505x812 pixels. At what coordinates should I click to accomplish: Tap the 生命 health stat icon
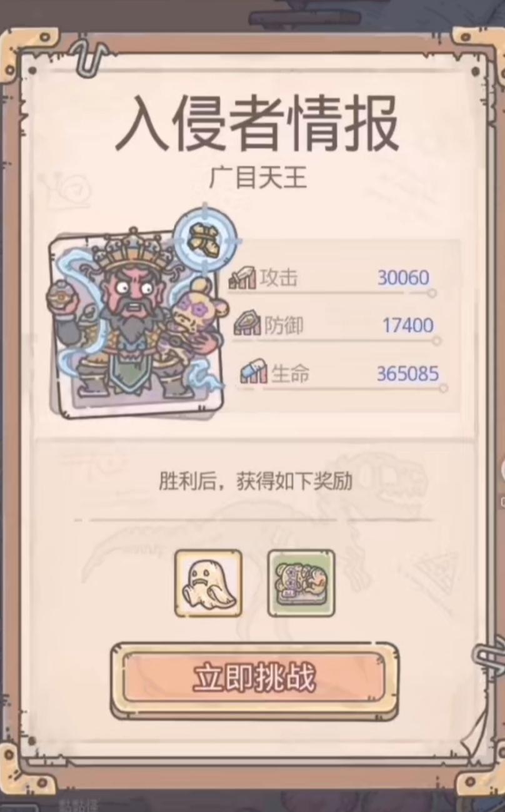254,373
